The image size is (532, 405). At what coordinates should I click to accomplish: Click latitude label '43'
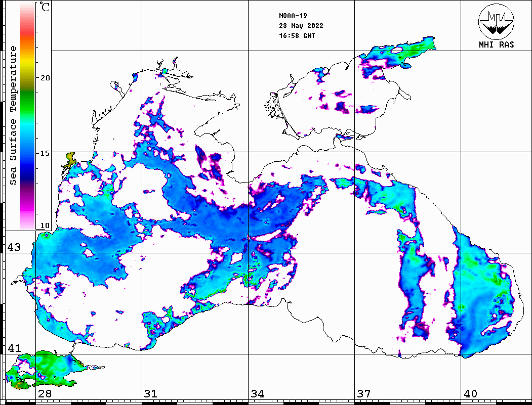(14, 247)
